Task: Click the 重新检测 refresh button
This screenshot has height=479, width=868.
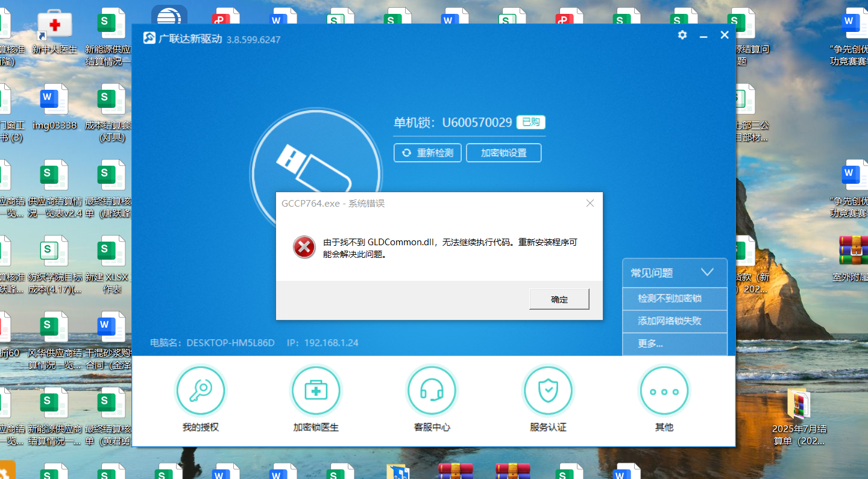Action: tap(427, 153)
